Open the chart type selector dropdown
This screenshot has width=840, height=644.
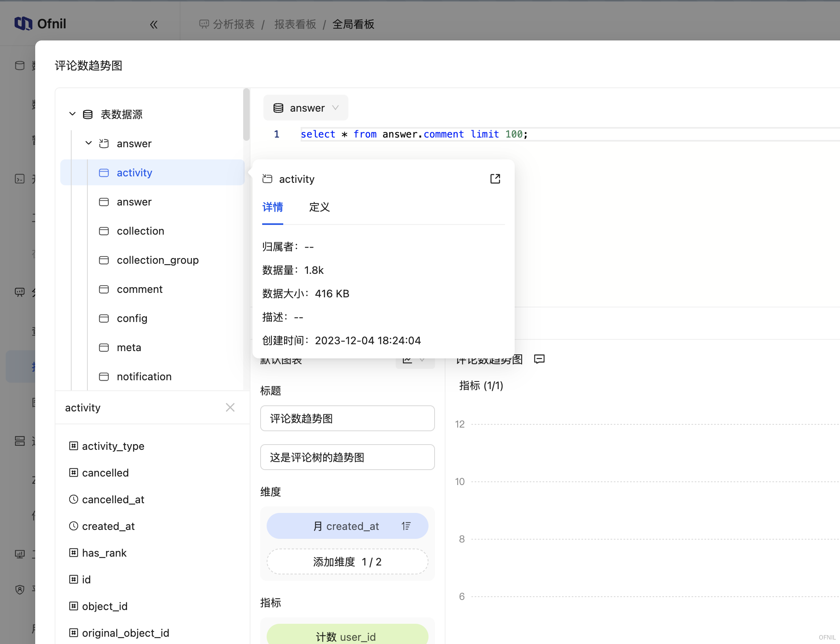pyautogui.click(x=415, y=360)
